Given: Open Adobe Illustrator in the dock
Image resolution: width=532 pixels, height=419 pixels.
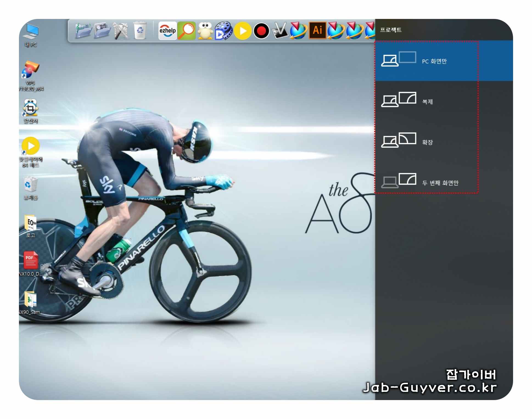Looking at the screenshot, I should (x=317, y=30).
